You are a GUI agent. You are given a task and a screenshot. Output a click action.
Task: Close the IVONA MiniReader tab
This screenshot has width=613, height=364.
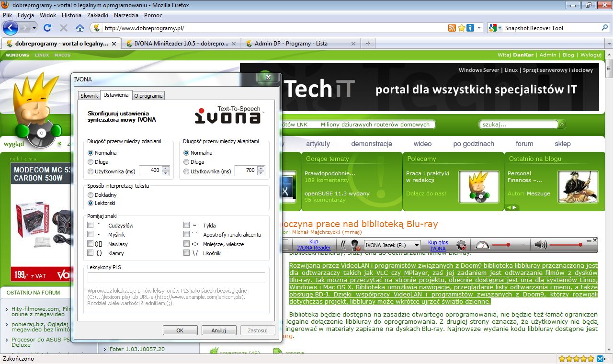coord(233,43)
